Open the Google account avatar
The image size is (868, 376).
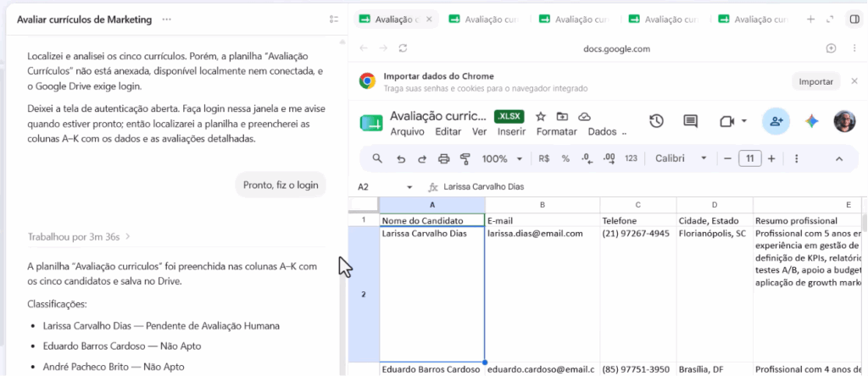coord(845,121)
